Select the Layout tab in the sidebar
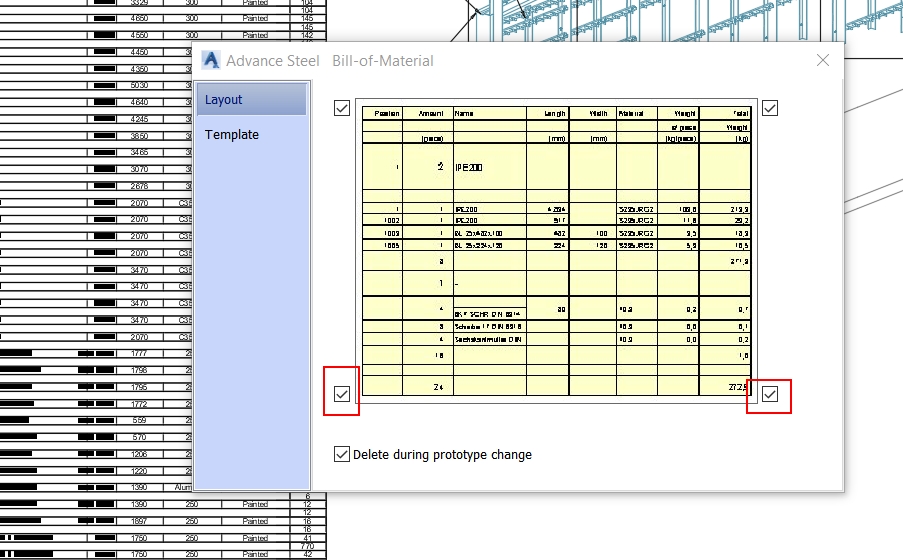903x560 pixels. pos(251,99)
